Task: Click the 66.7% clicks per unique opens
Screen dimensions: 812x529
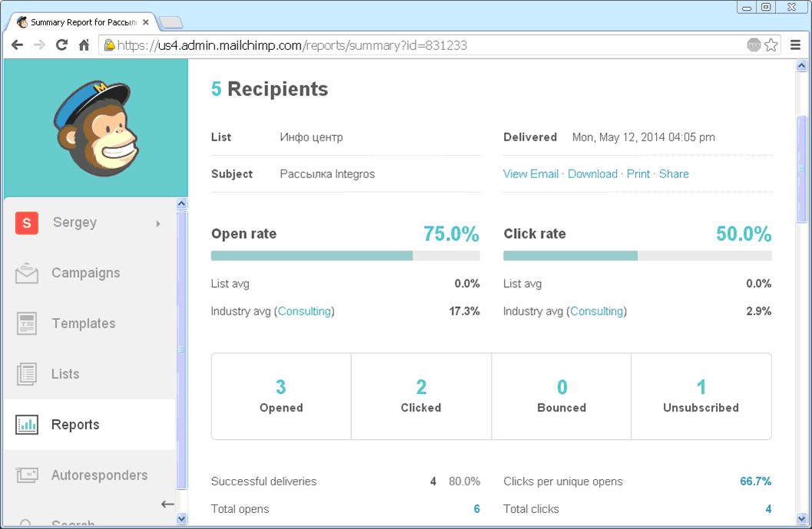Action: click(x=756, y=481)
